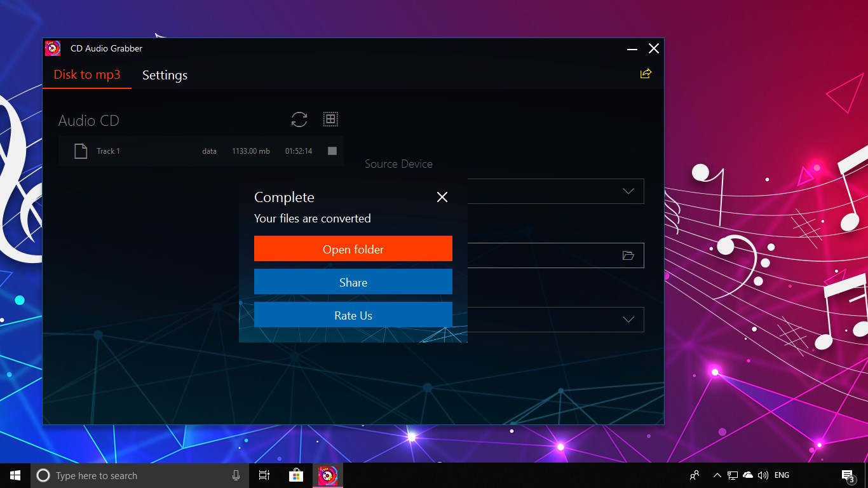Show hidden system tray icons

[717, 475]
